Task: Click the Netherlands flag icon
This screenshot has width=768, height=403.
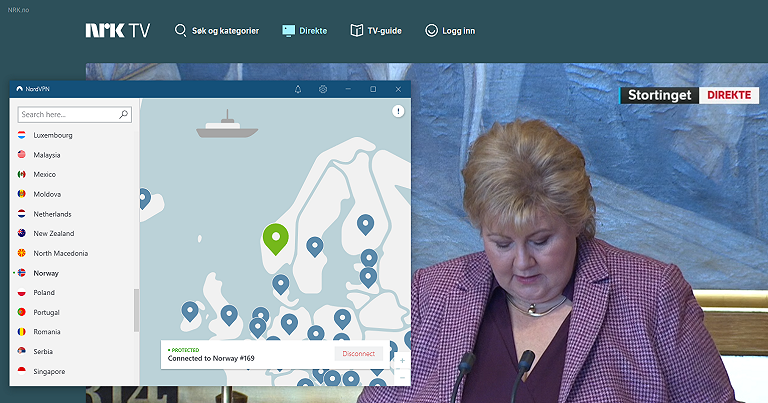Action: tap(22, 213)
